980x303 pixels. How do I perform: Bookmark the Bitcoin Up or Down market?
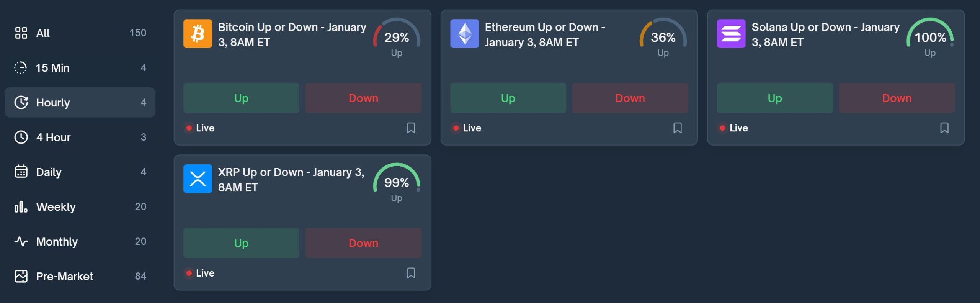410,128
